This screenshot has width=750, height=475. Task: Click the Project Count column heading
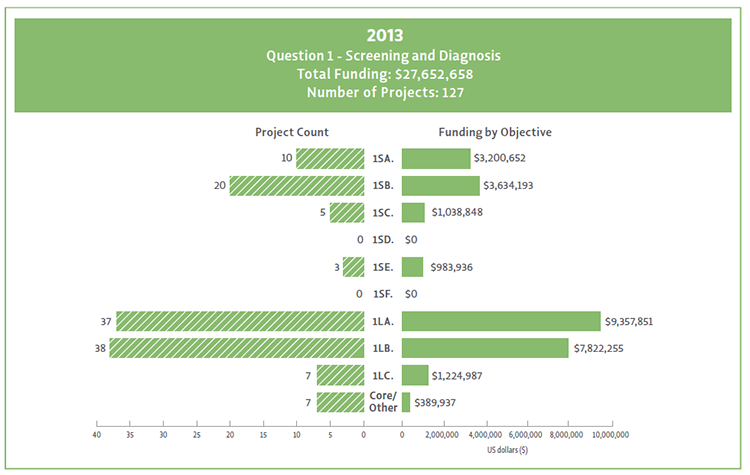(292, 132)
